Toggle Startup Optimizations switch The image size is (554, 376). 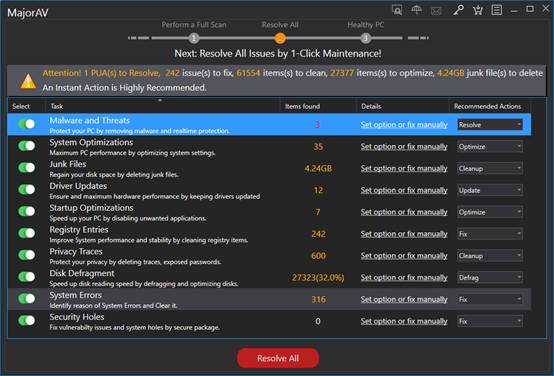[x=27, y=211]
